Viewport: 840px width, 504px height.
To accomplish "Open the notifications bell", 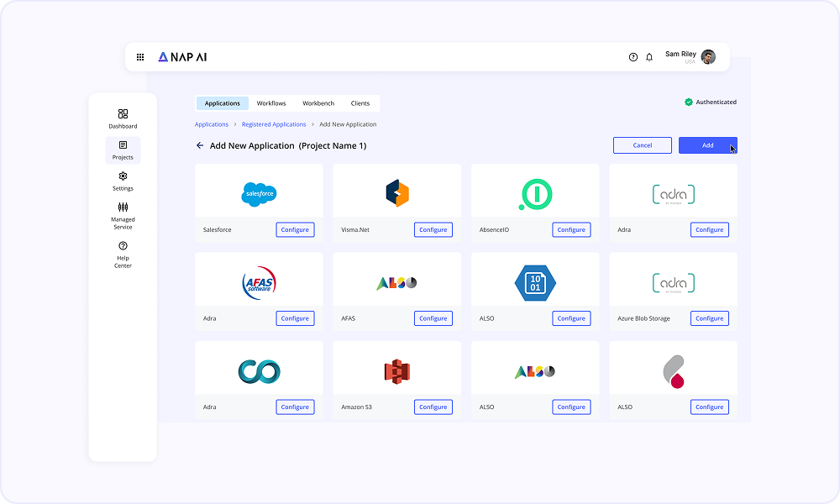I will click(x=649, y=57).
